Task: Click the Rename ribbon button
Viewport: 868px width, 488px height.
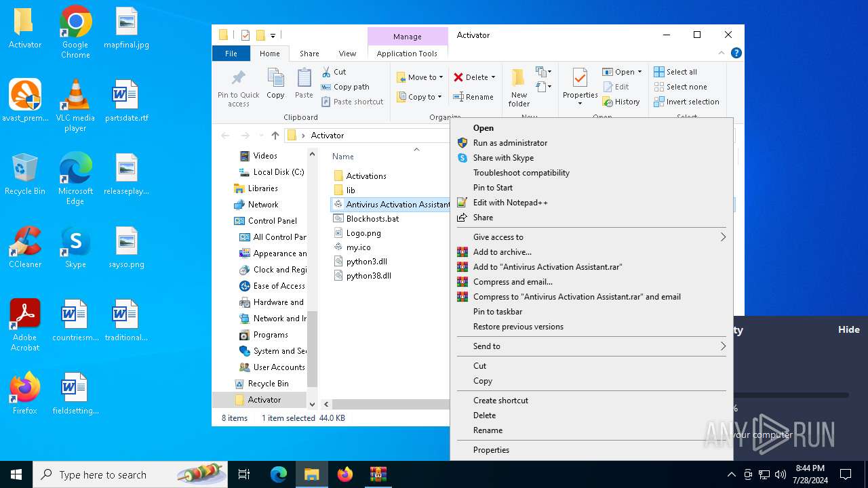Action: [473, 97]
